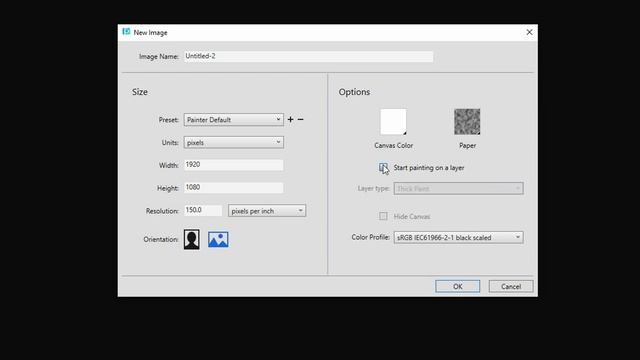
Task: Select portrait orientation icon
Action: (191, 239)
